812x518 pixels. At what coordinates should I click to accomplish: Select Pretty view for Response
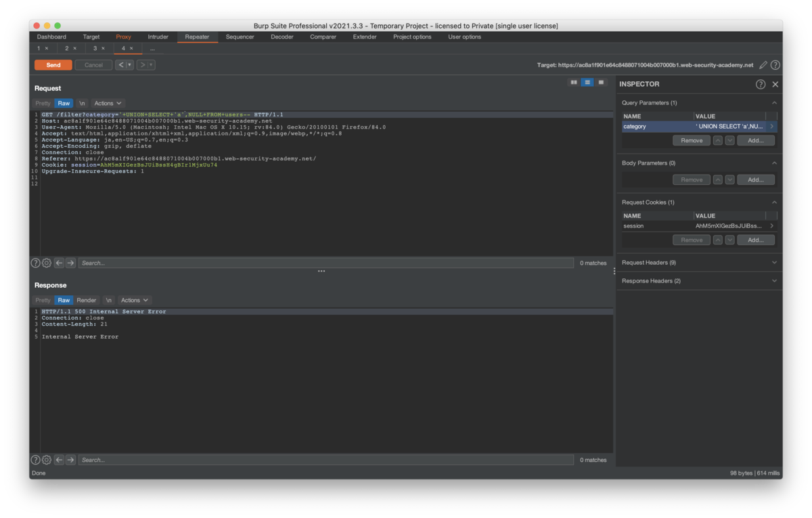click(43, 300)
